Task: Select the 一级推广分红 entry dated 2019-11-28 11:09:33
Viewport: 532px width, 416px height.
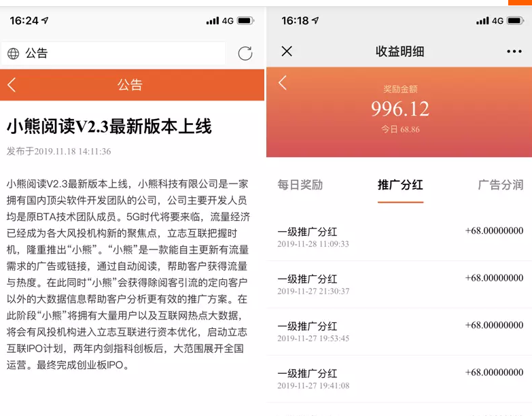Action: (x=400, y=237)
